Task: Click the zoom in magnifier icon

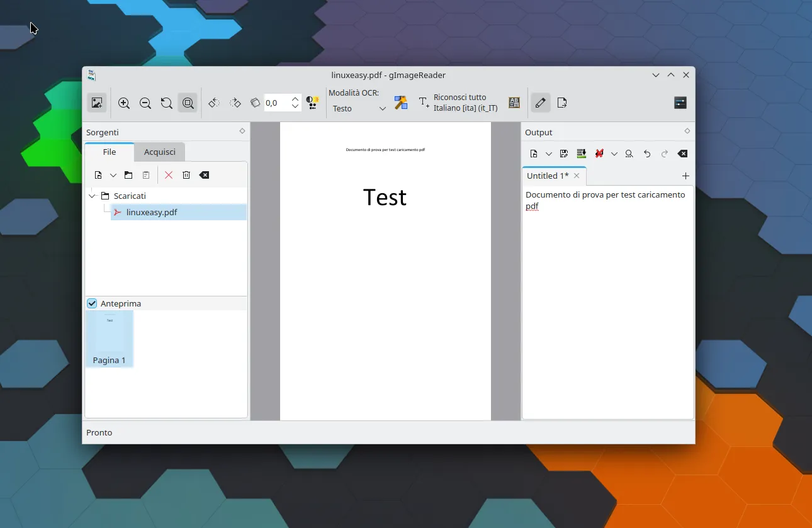Action: click(124, 103)
